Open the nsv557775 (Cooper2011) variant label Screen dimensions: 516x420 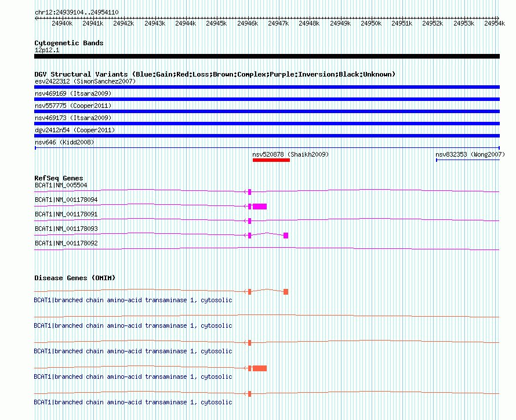tap(73, 106)
